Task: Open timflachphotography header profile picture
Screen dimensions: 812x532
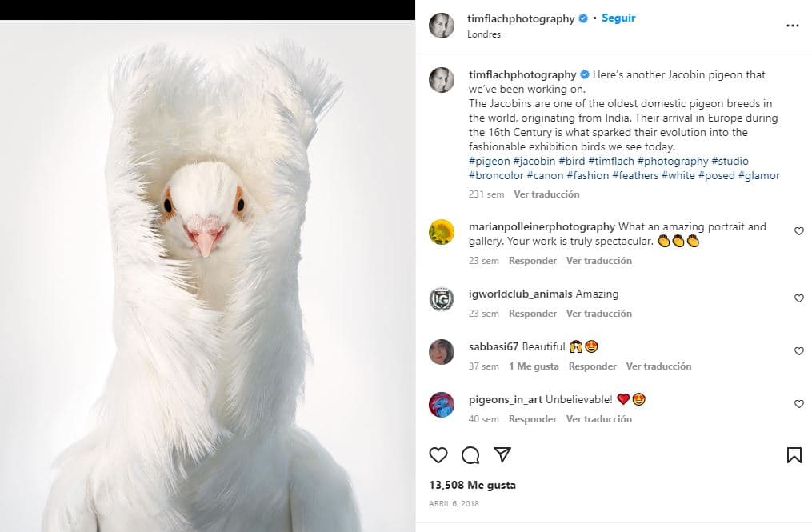Action: (x=442, y=26)
